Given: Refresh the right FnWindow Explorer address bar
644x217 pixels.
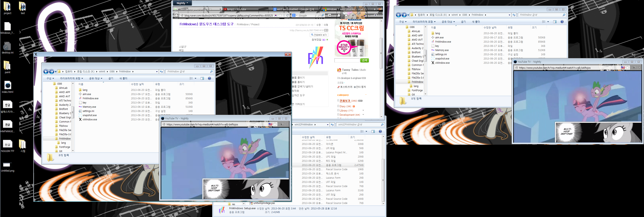Looking at the screenshot, I should point(514,15).
